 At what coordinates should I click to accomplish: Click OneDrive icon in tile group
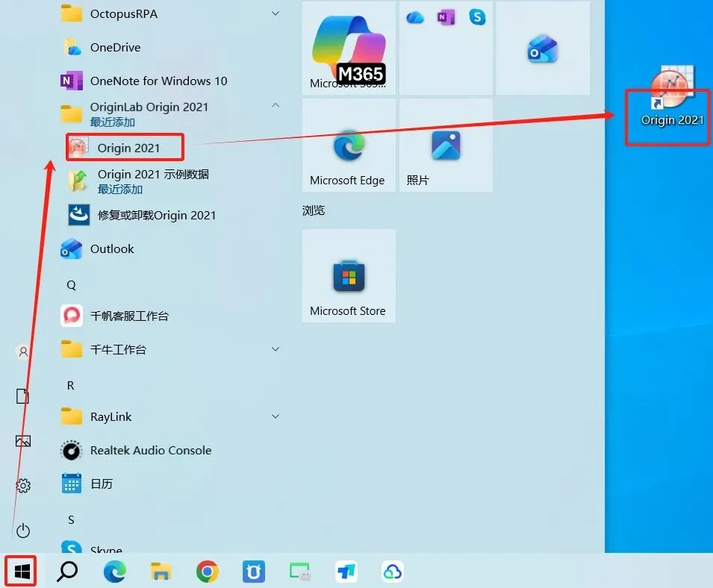[414, 18]
